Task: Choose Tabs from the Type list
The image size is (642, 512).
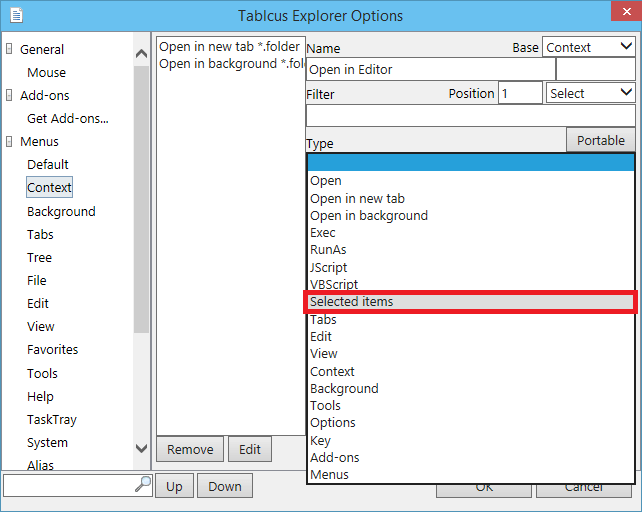Action: (471, 319)
